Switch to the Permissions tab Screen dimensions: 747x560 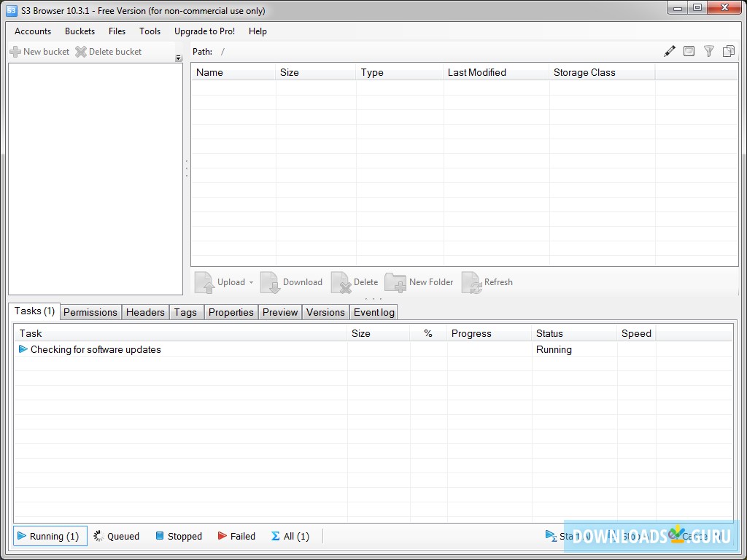pyautogui.click(x=90, y=312)
